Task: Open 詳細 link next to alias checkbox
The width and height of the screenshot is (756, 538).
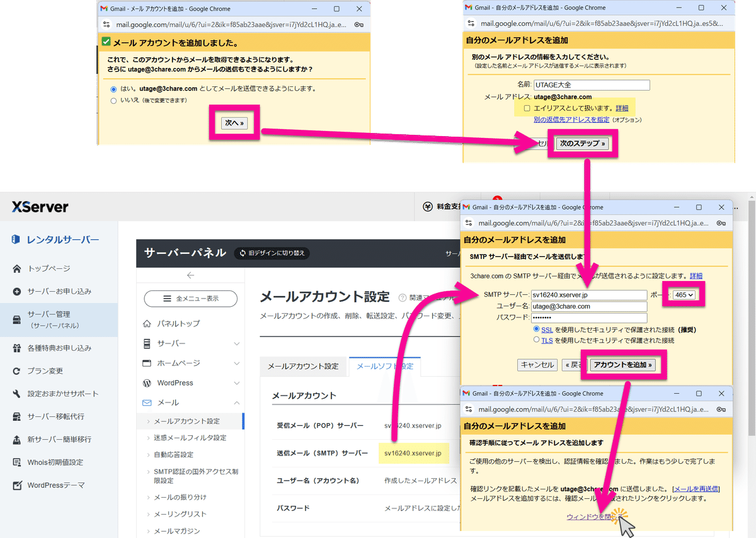Action: pyautogui.click(x=622, y=108)
